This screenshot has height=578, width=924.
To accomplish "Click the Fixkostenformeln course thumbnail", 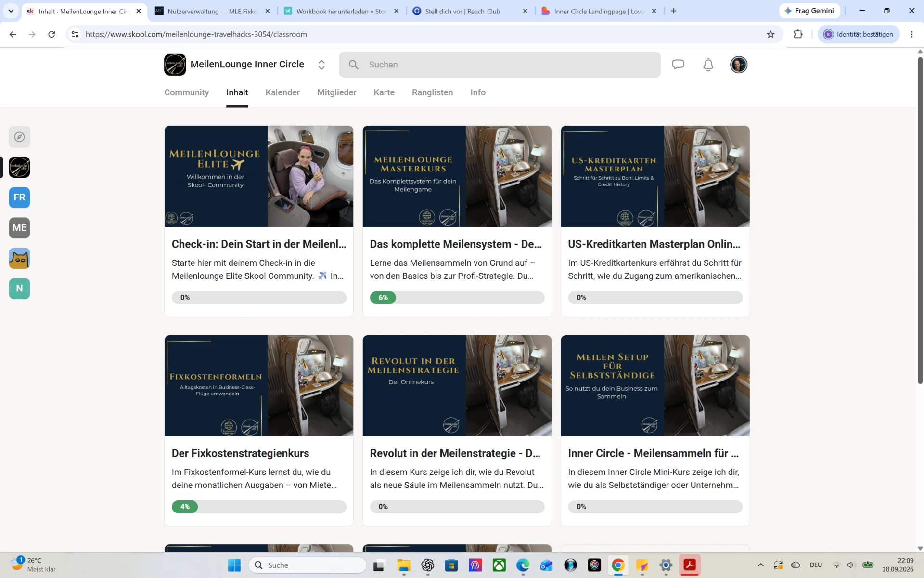I will coord(259,386).
